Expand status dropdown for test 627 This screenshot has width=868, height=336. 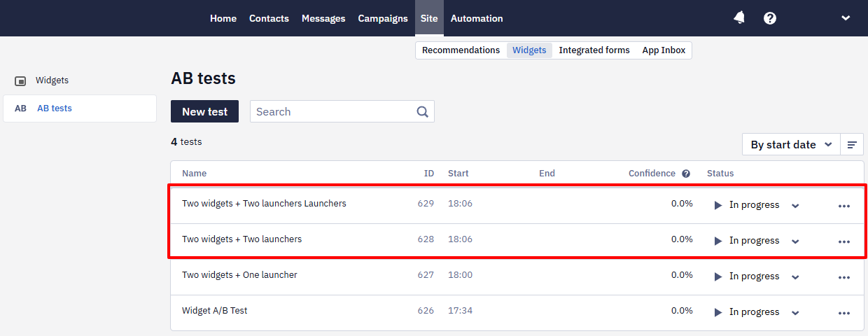pyautogui.click(x=795, y=277)
